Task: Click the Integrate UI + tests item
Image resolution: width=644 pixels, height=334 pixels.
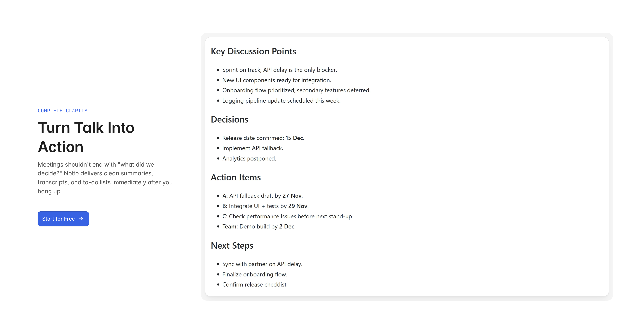Action: coord(265,206)
